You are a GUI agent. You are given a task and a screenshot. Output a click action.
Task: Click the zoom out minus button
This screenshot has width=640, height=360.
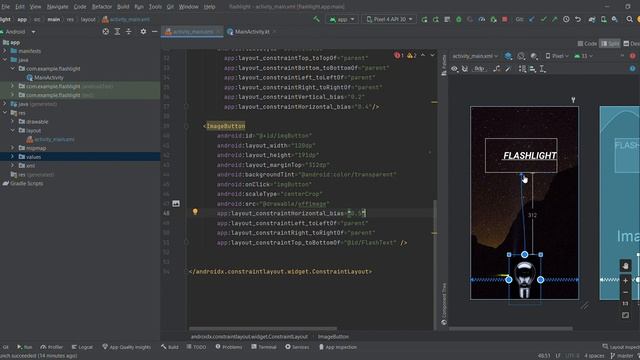625,293
